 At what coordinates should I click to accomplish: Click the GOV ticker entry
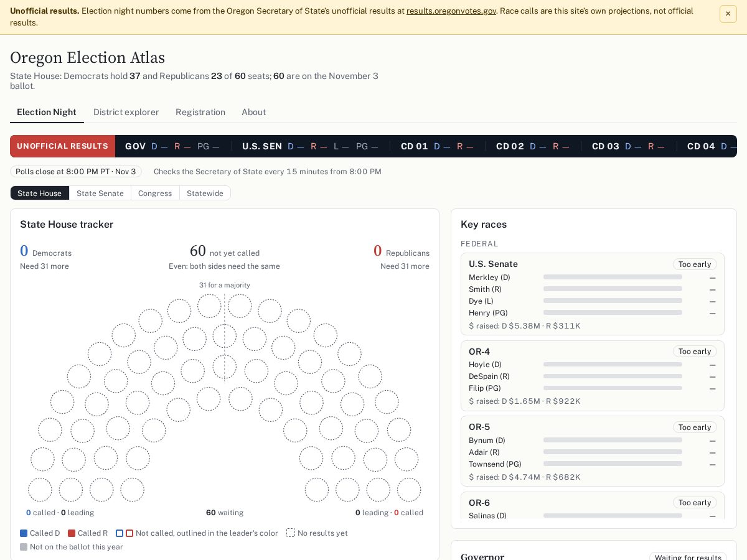[x=172, y=146]
